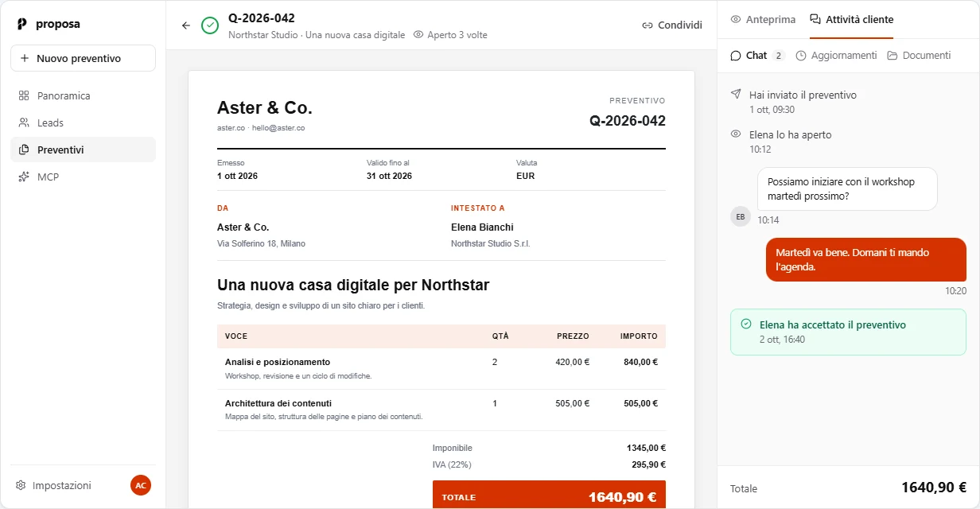Click the Aster & Co. document heading
This screenshot has height=509, width=980.
click(265, 108)
